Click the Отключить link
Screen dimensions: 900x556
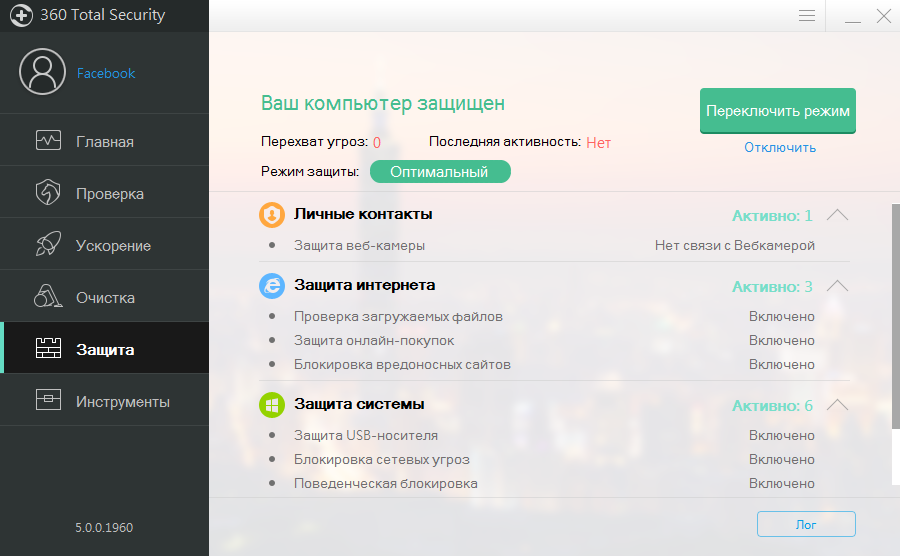coord(780,147)
